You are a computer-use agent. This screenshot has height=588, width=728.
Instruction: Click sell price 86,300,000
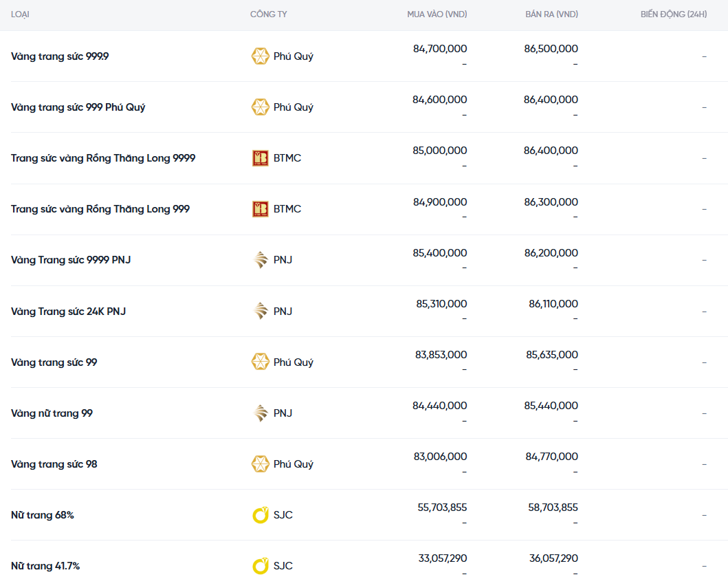(551, 202)
